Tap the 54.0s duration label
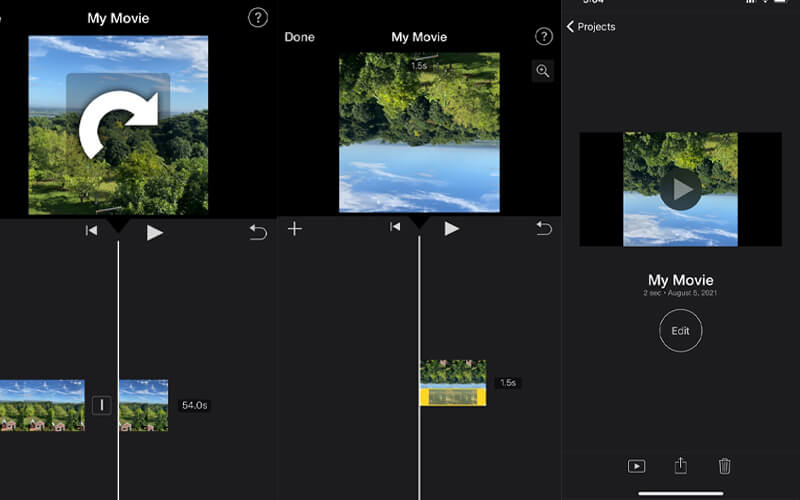Image resolution: width=800 pixels, height=500 pixels. tap(194, 405)
